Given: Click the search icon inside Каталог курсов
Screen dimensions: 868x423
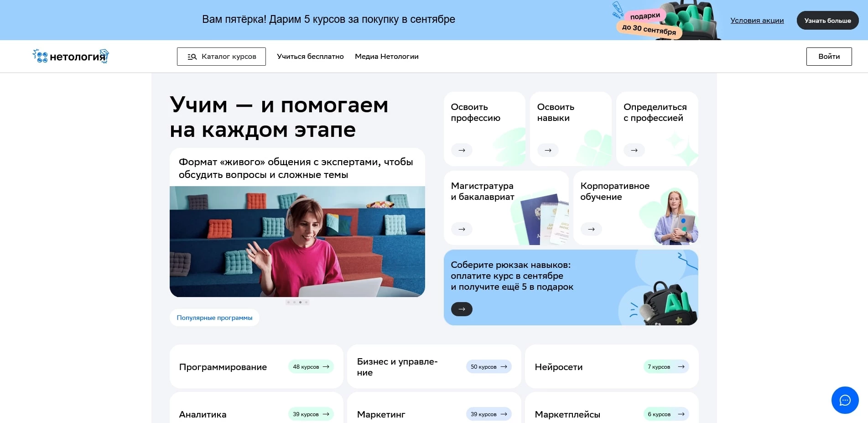Looking at the screenshot, I should pos(192,56).
